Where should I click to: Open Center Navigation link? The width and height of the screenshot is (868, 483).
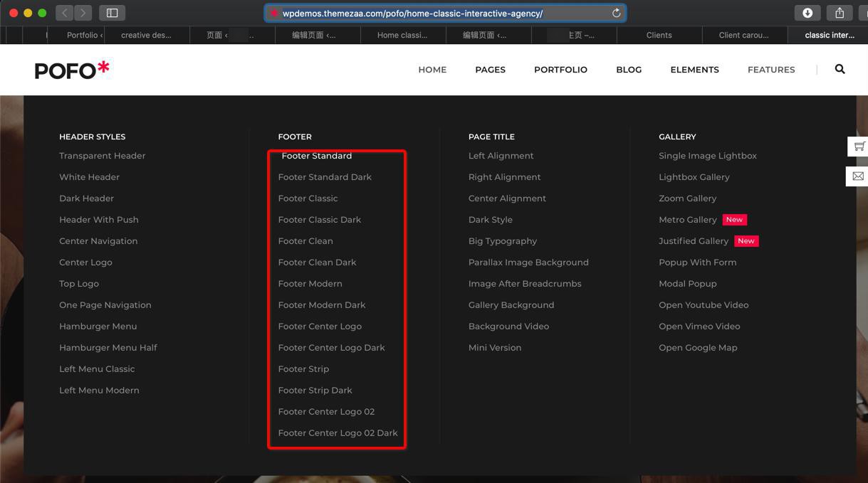coord(98,241)
